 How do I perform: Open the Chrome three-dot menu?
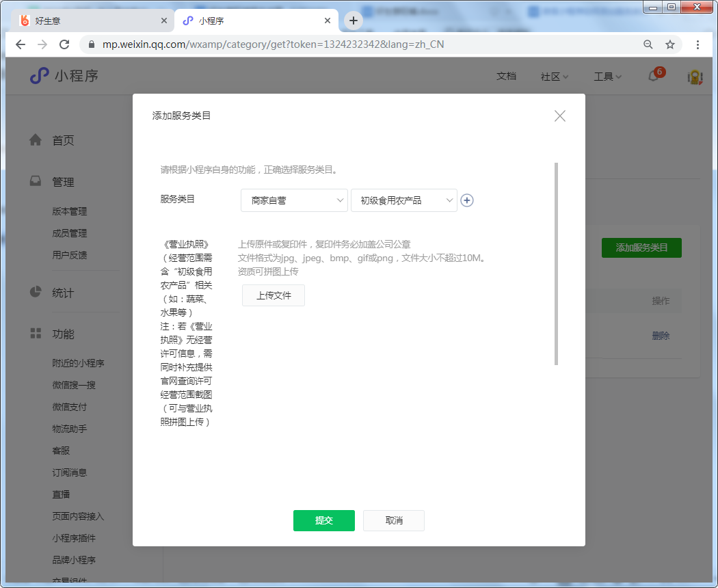click(697, 44)
